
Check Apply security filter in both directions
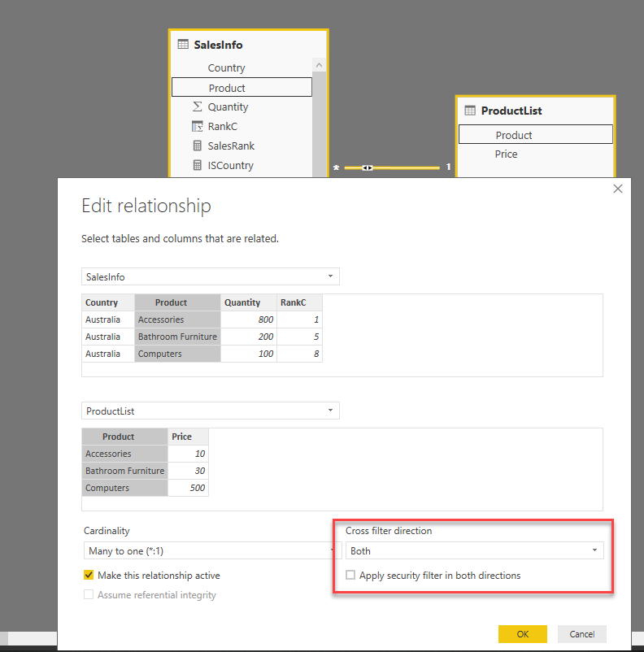350,575
